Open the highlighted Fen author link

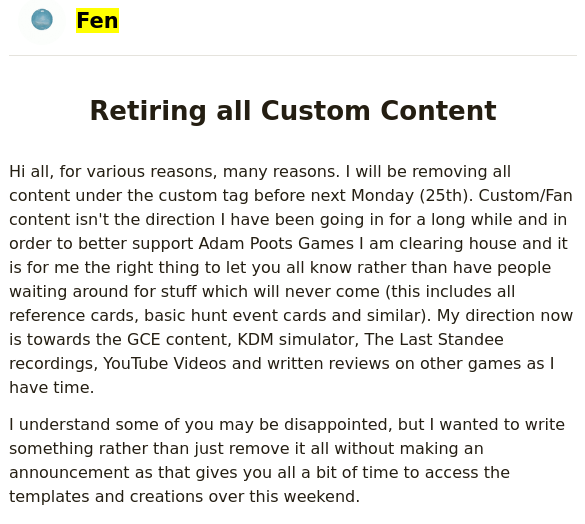click(x=97, y=21)
